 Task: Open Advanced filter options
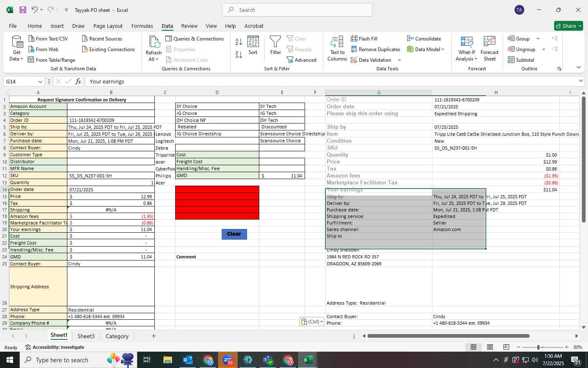tap(301, 60)
